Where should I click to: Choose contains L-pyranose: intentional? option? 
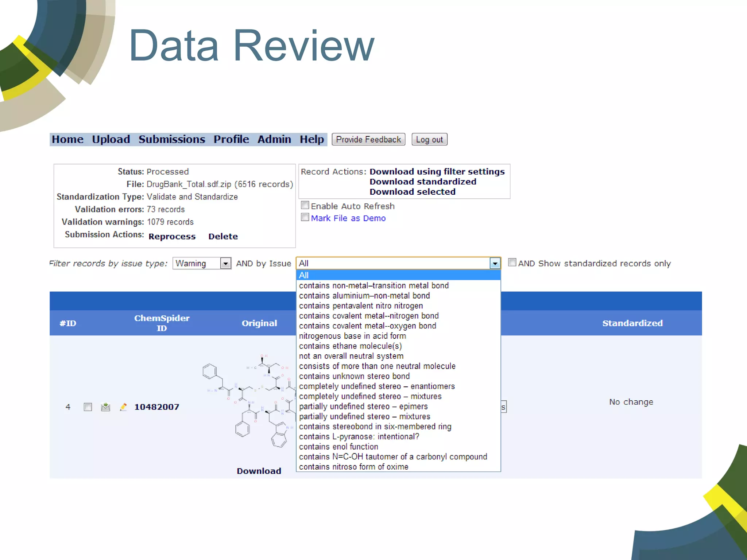(398, 436)
